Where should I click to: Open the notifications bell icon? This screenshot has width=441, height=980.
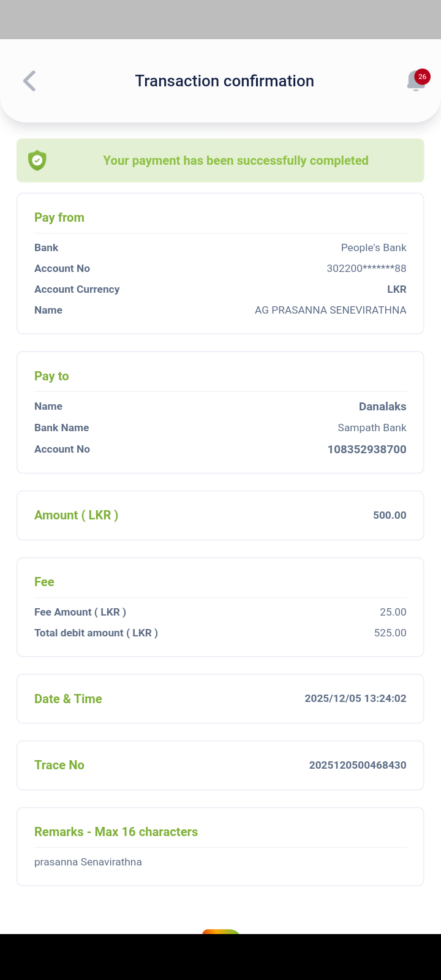point(415,81)
